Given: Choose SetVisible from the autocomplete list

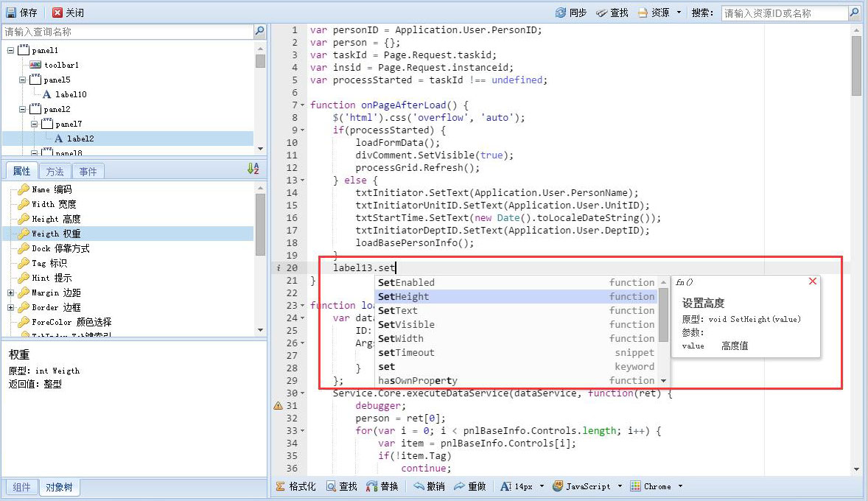Looking at the screenshot, I should (516, 324).
